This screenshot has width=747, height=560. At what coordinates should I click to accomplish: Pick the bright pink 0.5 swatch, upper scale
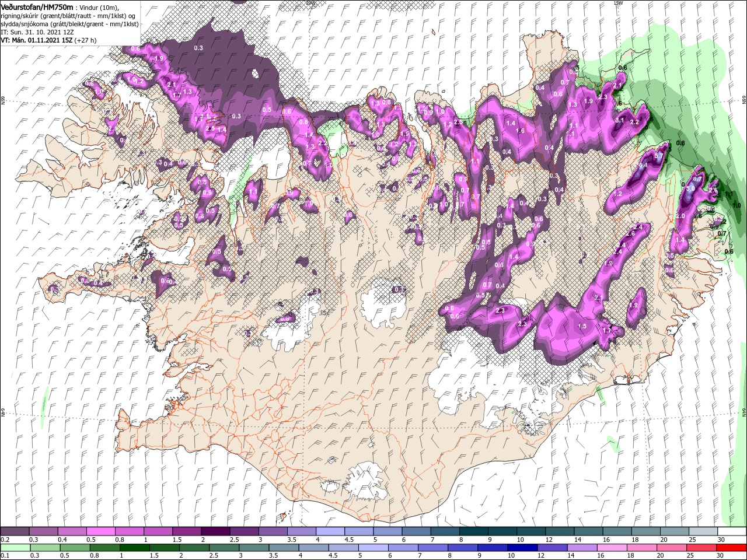[100, 531]
